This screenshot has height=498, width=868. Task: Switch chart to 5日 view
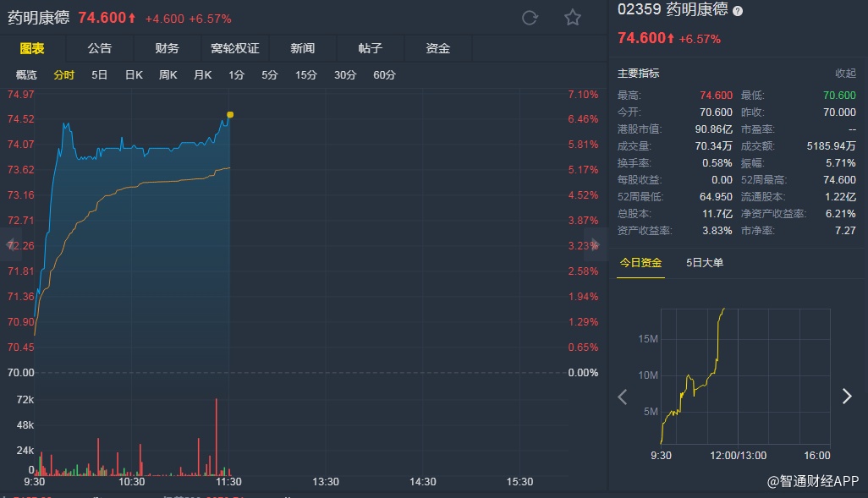pos(99,75)
